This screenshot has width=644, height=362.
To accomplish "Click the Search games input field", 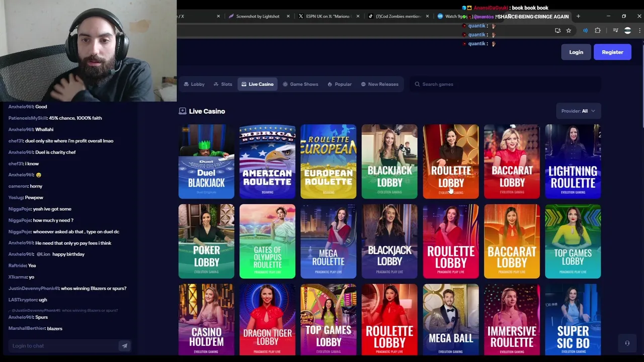I will tap(505, 84).
